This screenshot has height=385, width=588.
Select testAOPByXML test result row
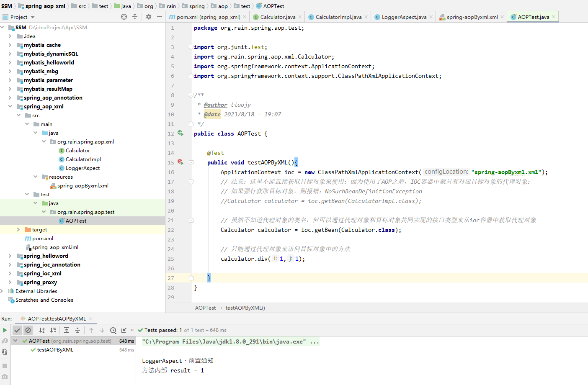(x=55, y=350)
